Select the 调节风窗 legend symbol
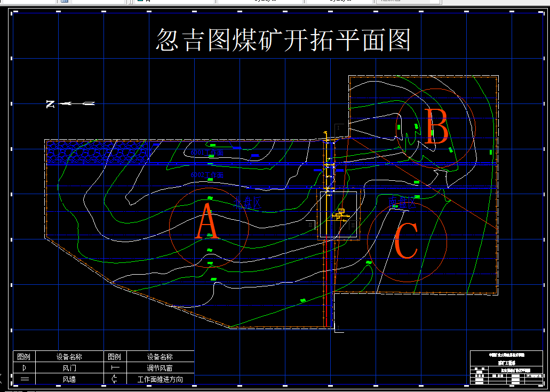Screen dimensions: 550x392 [x=115, y=368]
